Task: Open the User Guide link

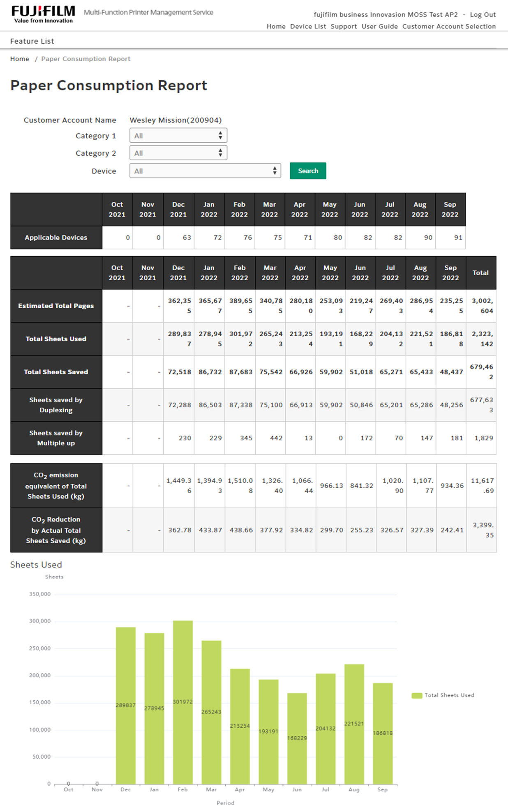Action: click(379, 26)
